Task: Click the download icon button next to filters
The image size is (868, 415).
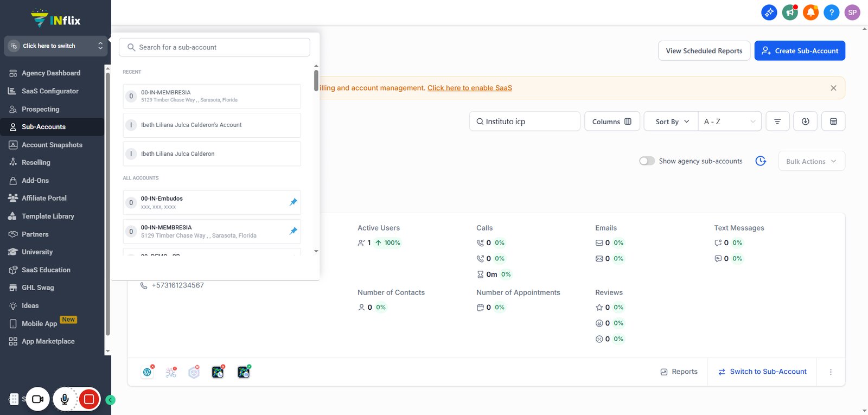Action: point(805,122)
